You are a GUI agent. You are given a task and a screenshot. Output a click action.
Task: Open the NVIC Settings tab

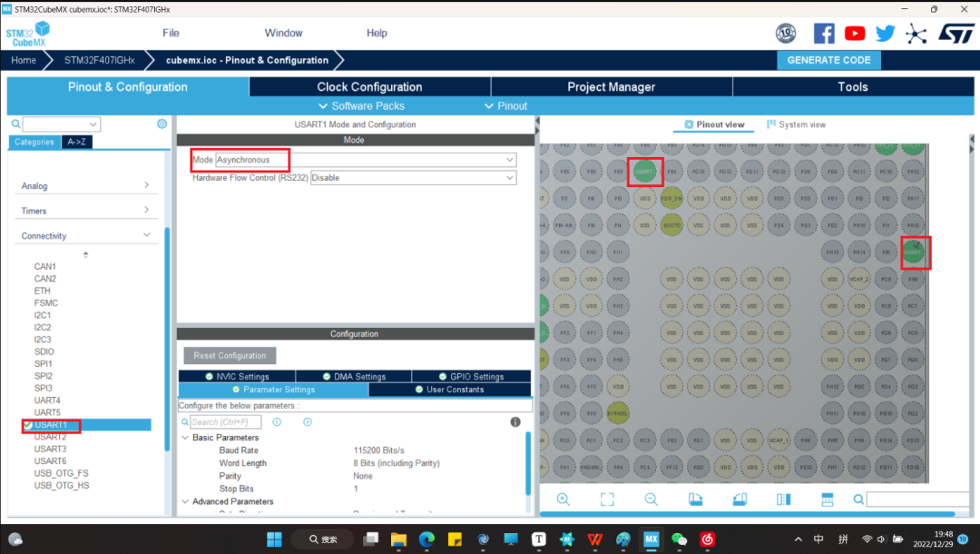(x=237, y=377)
